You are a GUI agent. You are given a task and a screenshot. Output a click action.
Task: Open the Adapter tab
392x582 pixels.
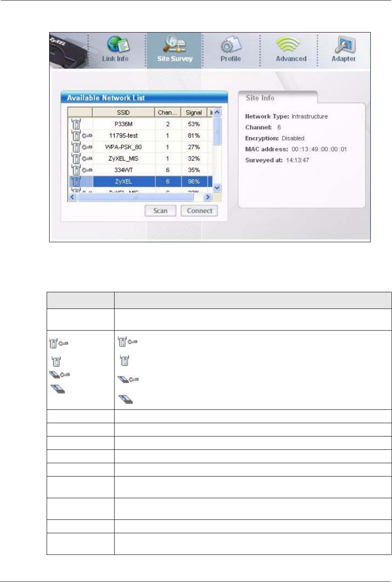(344, 50)
